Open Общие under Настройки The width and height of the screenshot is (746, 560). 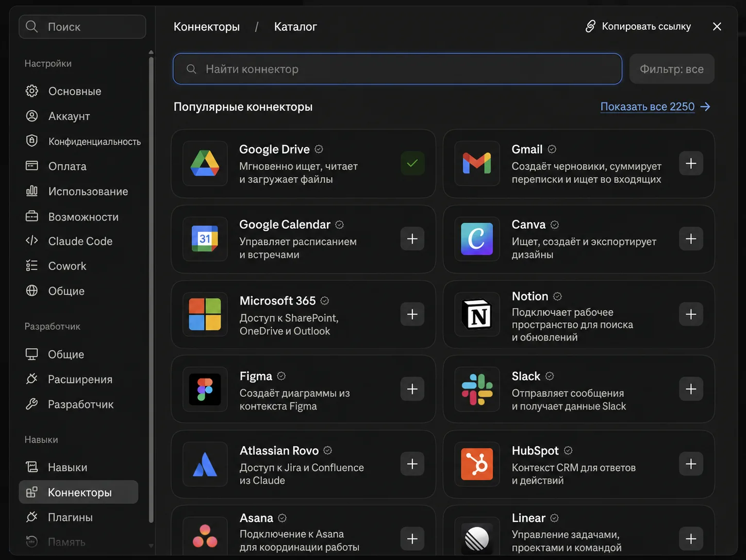[x=78, y=291]
